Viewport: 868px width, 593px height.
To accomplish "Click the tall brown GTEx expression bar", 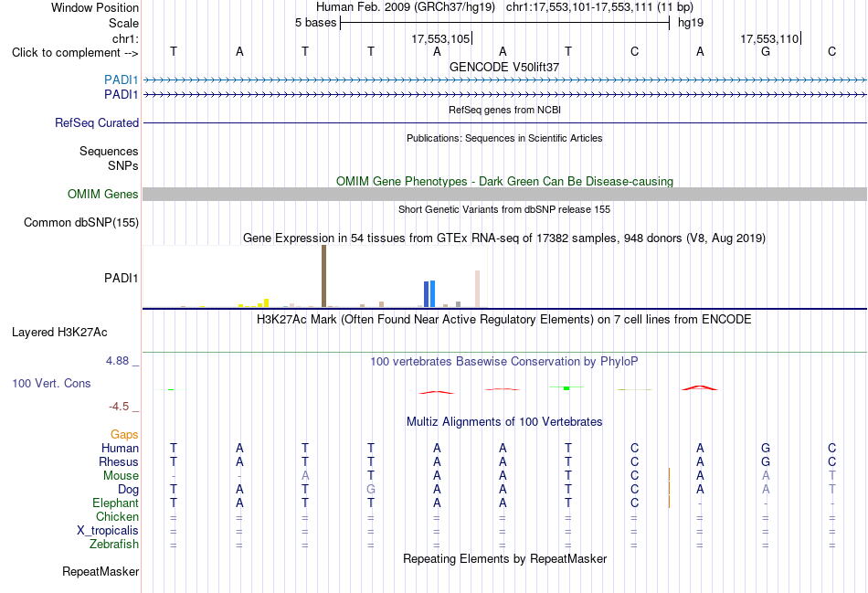I will (323, 276).
